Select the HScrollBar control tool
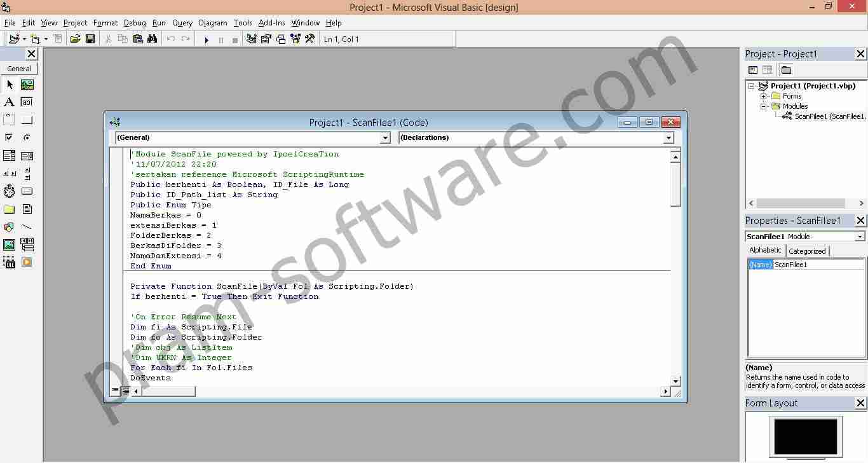 click(x=10, y=174)
